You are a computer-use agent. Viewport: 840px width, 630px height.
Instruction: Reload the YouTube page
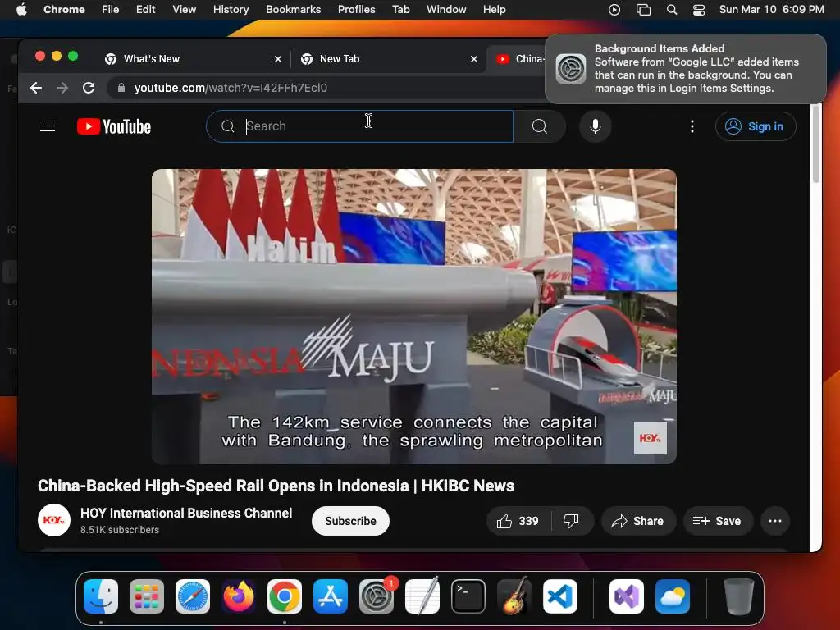(89, 88)
